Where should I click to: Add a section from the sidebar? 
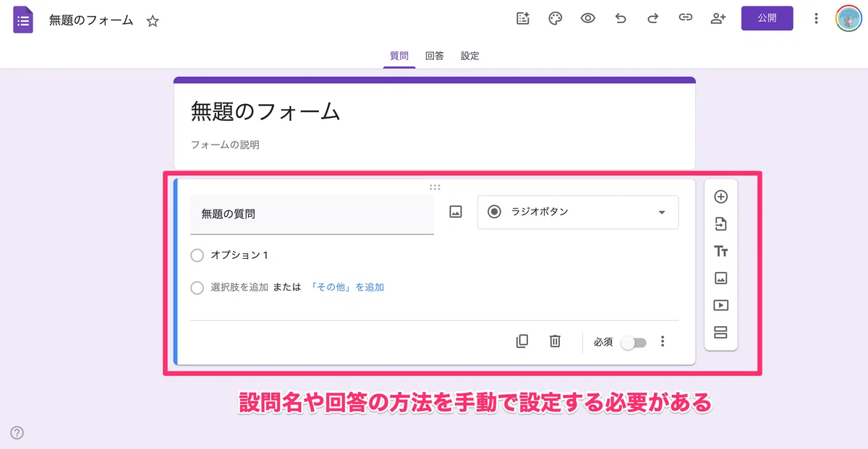pos(720,333)
